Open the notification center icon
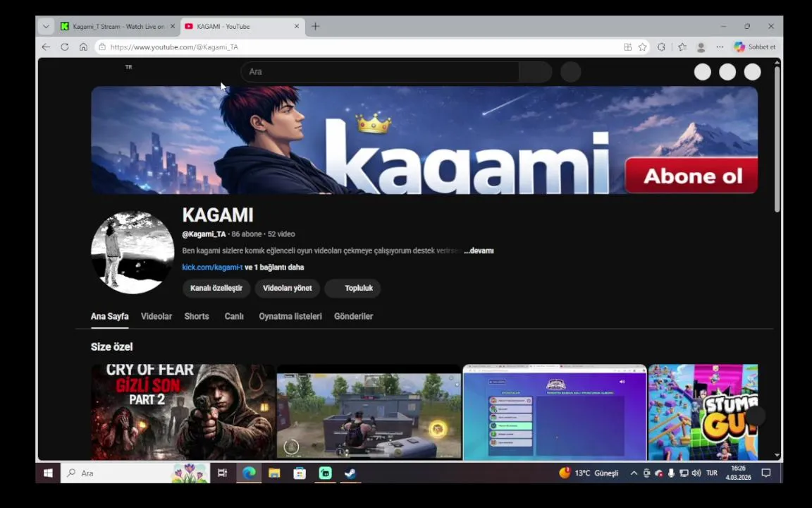 (x=766, y=473)
